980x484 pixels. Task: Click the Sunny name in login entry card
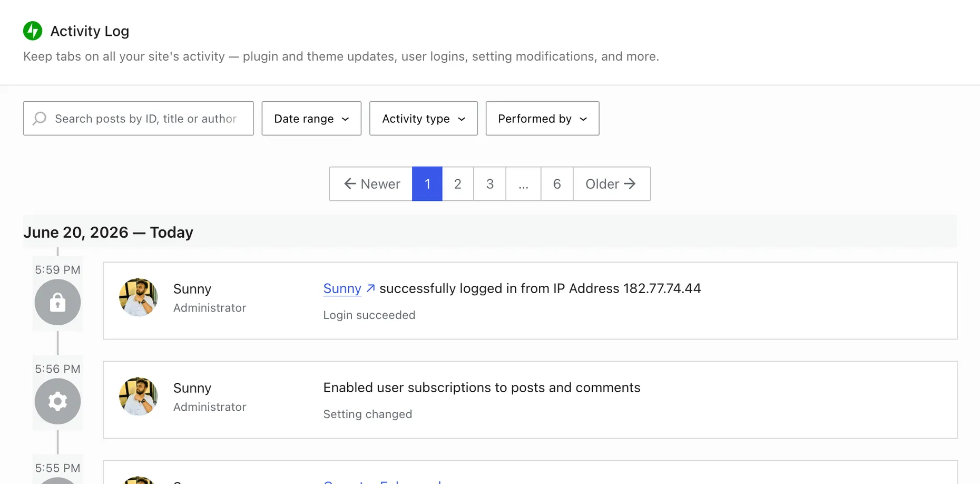192,289
